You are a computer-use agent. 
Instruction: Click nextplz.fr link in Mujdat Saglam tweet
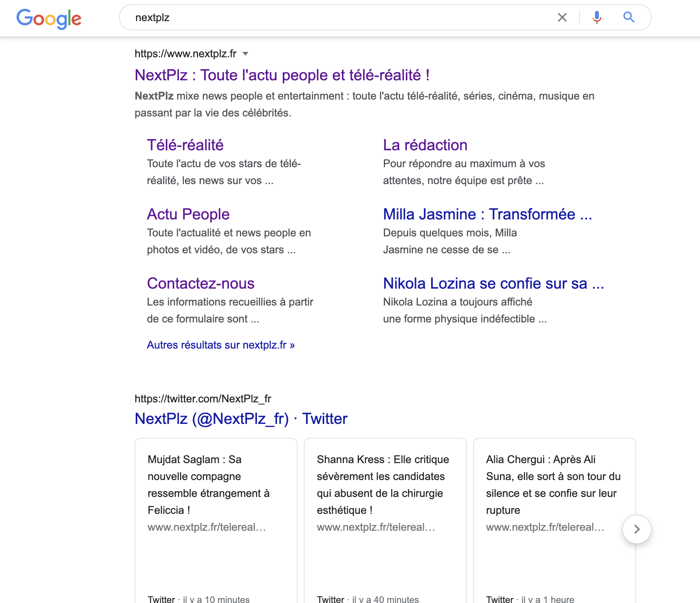coord(207,527)
